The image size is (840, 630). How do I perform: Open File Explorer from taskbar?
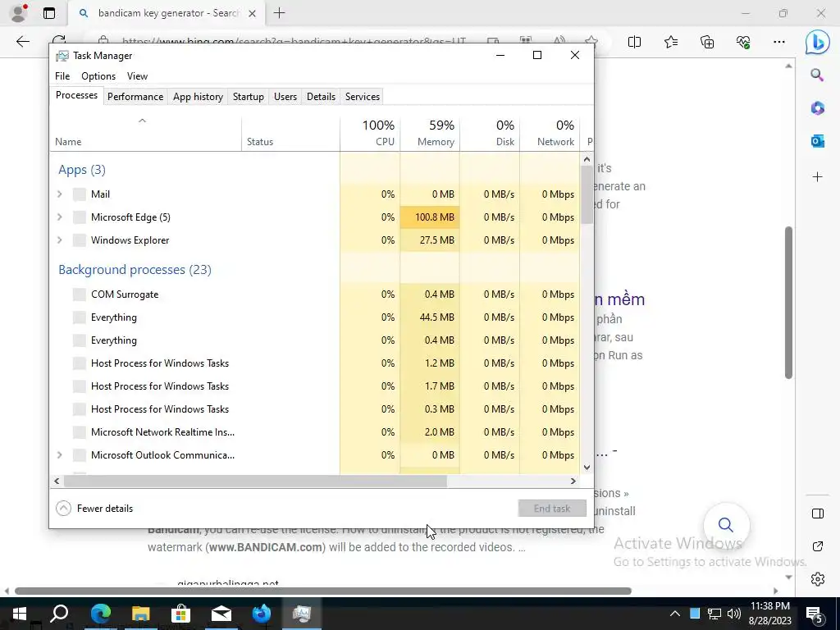[x=140, y=614]
